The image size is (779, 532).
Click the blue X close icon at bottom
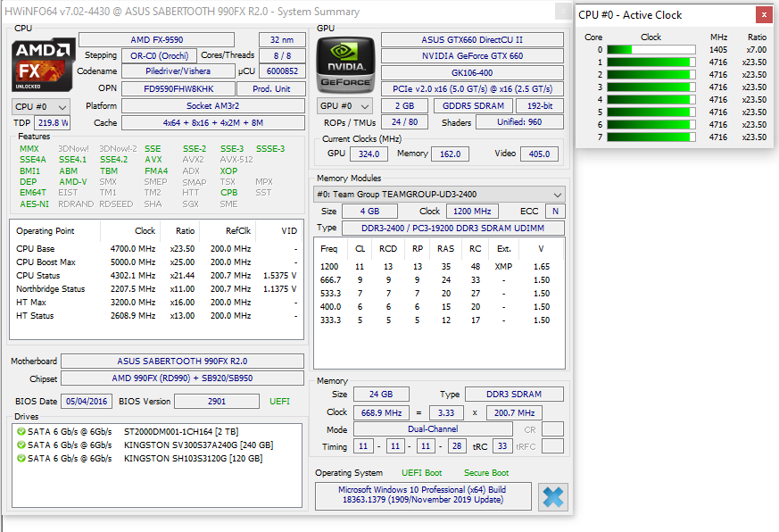click(553, 496)
